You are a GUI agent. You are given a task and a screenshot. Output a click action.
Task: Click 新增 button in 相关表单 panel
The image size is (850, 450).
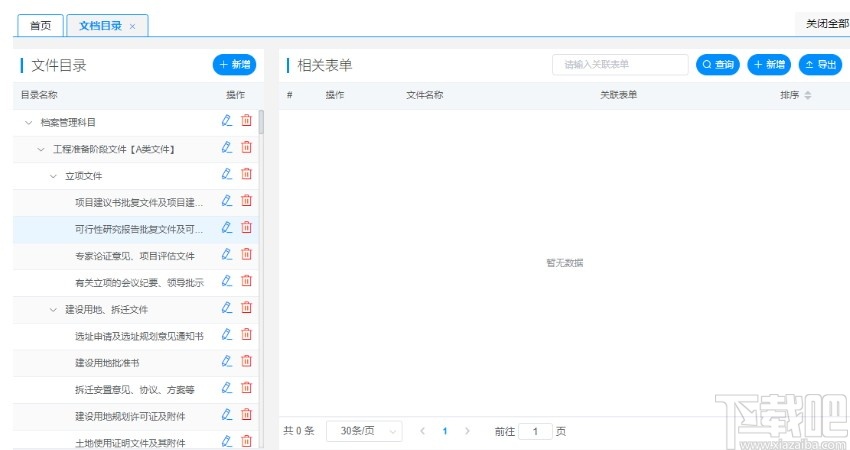769,65
